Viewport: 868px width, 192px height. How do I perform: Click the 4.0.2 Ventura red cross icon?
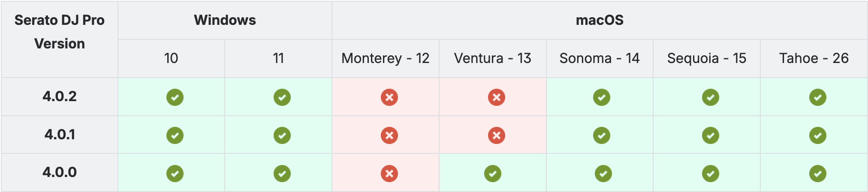tap(497, 97)
